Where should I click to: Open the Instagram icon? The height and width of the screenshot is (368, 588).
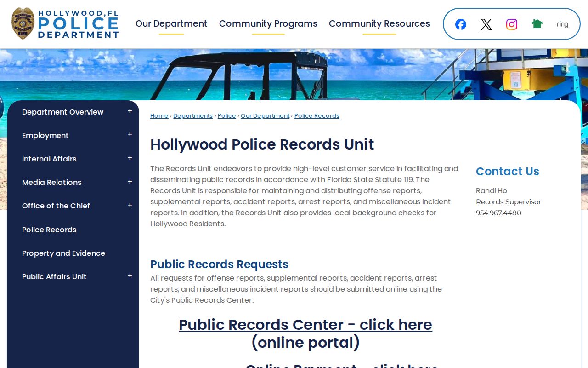pos(512,24)
